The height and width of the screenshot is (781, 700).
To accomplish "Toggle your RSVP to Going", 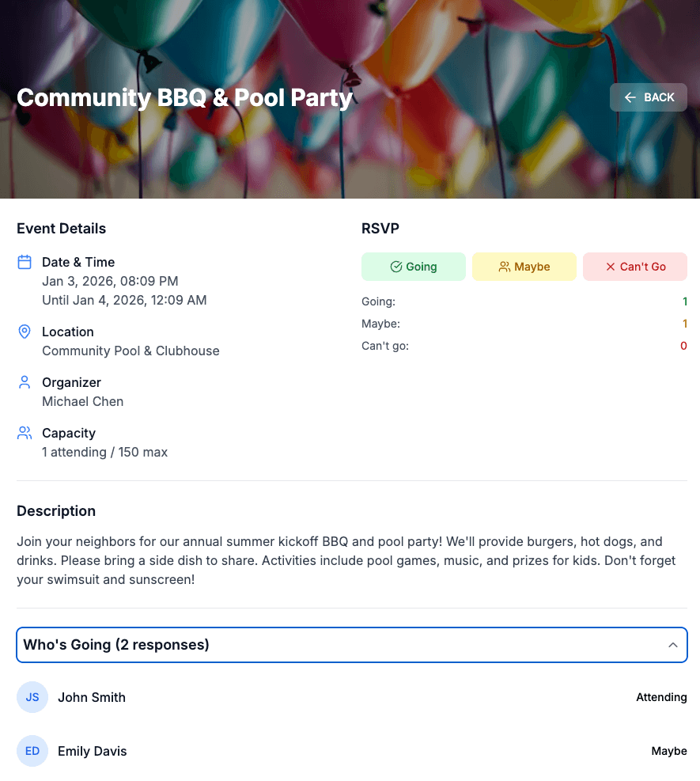I will point(414,267).
